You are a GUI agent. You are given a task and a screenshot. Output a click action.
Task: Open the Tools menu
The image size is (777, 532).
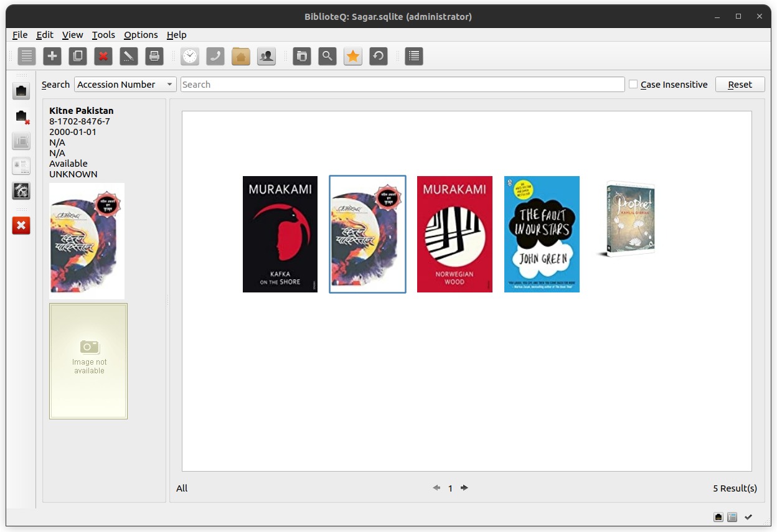[x=103, y=35]
